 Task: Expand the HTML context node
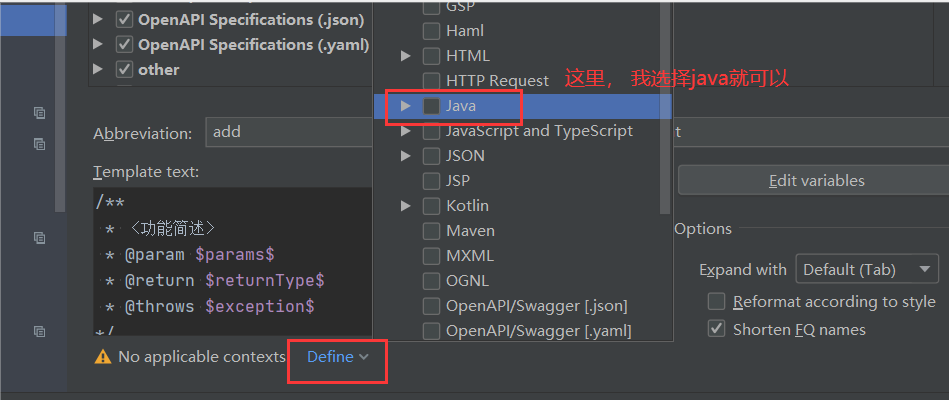click(406, 56)
